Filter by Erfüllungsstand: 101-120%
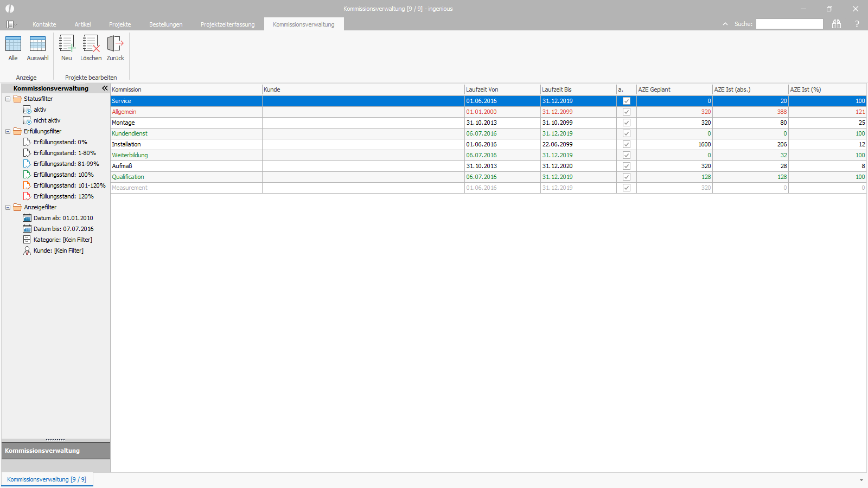Image resolution: width=868 pixels, height=488 pixels. [69, 185]
